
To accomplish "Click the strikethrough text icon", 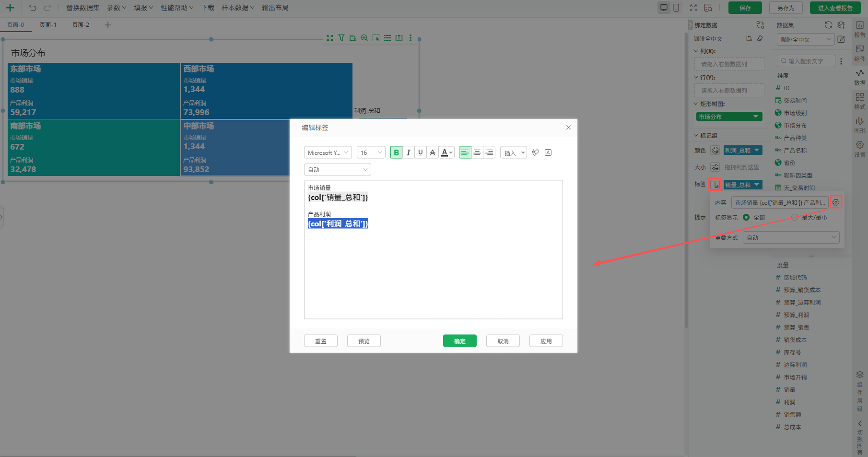I will (433, 152).
